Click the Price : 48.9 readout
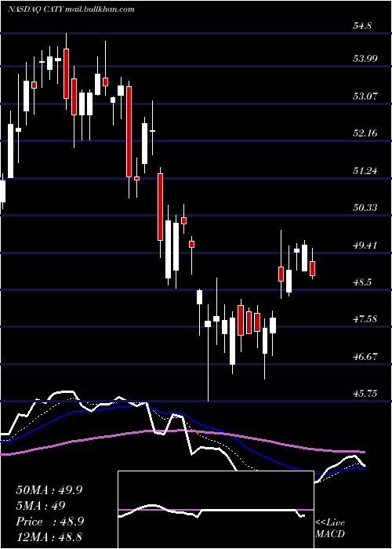The image size is (392, 549). 49,522
